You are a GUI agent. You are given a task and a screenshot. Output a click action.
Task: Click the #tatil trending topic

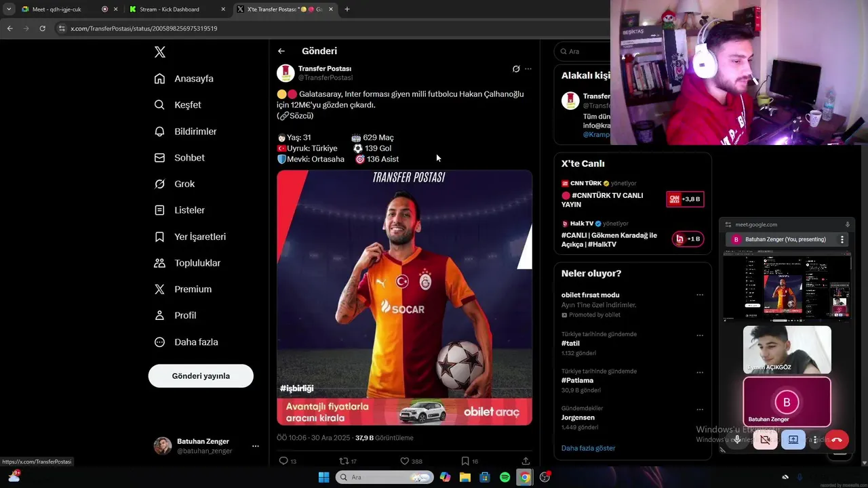570,344
